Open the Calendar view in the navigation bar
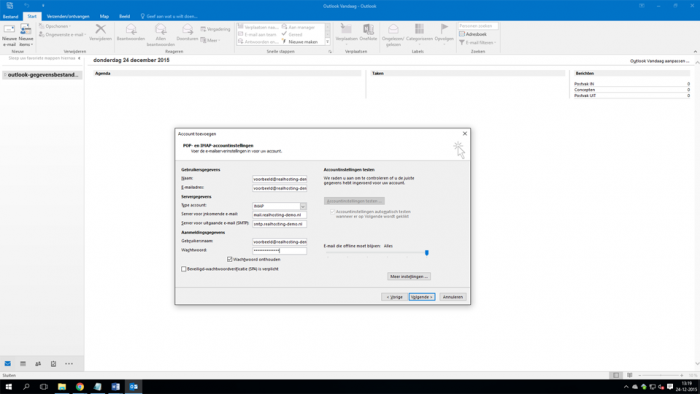 (23, 364)
